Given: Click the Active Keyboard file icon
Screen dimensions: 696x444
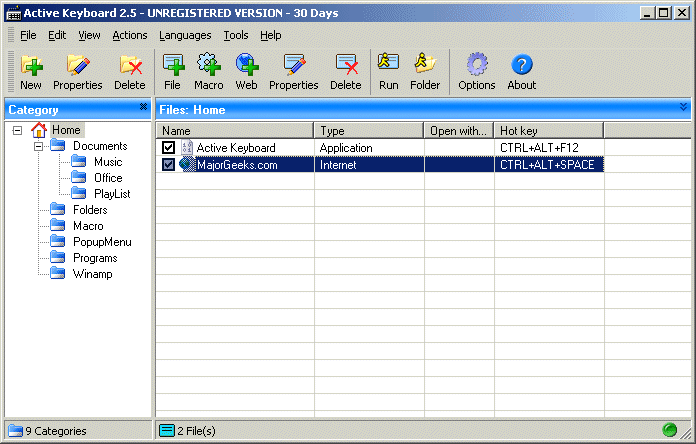Looking at the screenshot, I should (x=187, y=147).
